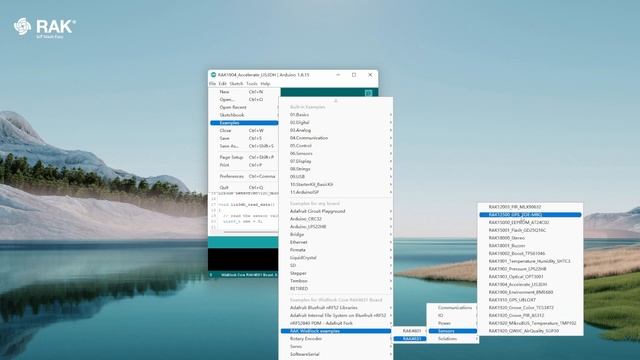Screen dimensions: 640x360
Task: Click the scroll-up arrow atop Examples menu
Action: [x=336, y=100]
